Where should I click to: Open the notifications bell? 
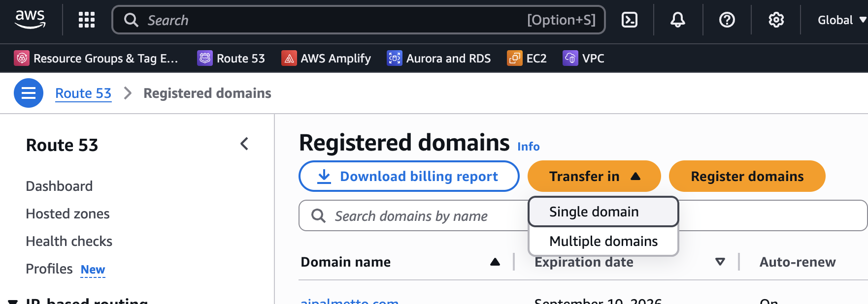click(x=677, y=20)
